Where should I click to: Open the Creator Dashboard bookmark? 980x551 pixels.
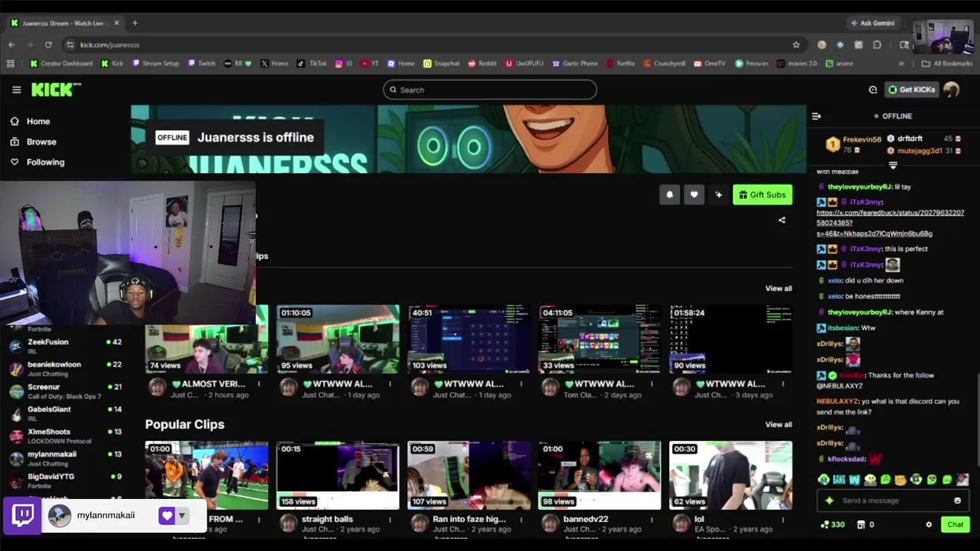tap(60, 64)
